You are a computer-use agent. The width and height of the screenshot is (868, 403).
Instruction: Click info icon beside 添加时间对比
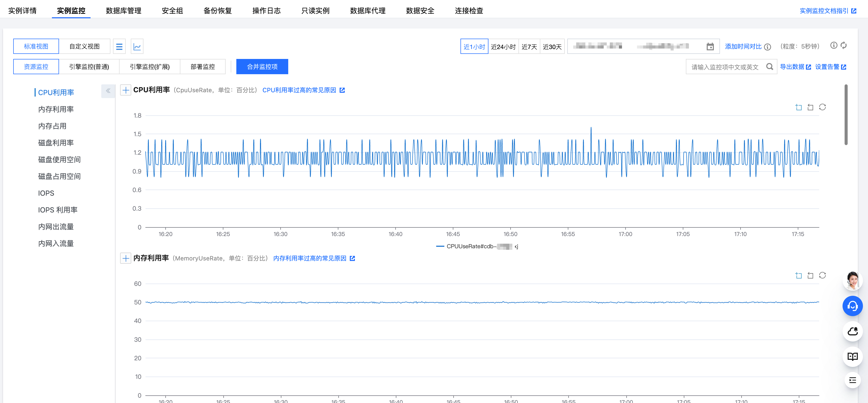click(x=767, y=47)
